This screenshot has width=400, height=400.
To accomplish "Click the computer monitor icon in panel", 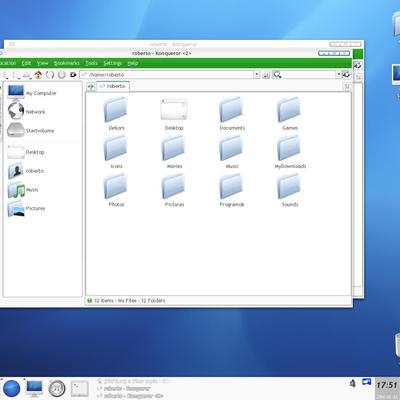I will point(34,388).
